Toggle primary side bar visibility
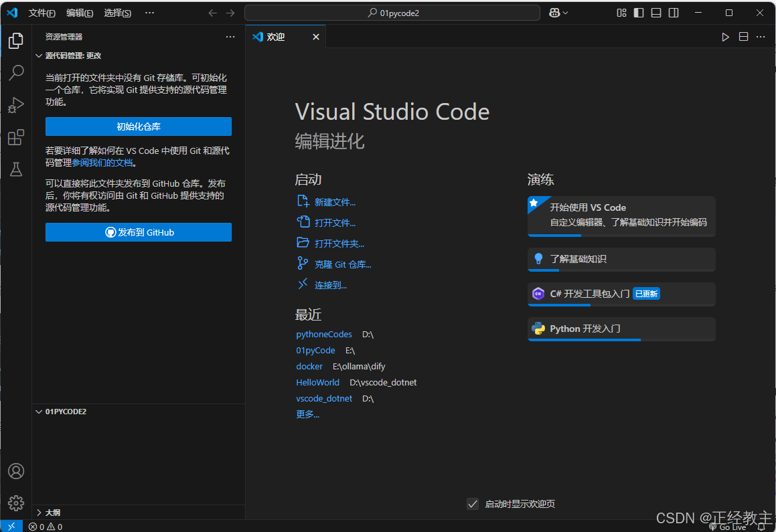Viewport: 776px width, 532px height. (639, 13)
